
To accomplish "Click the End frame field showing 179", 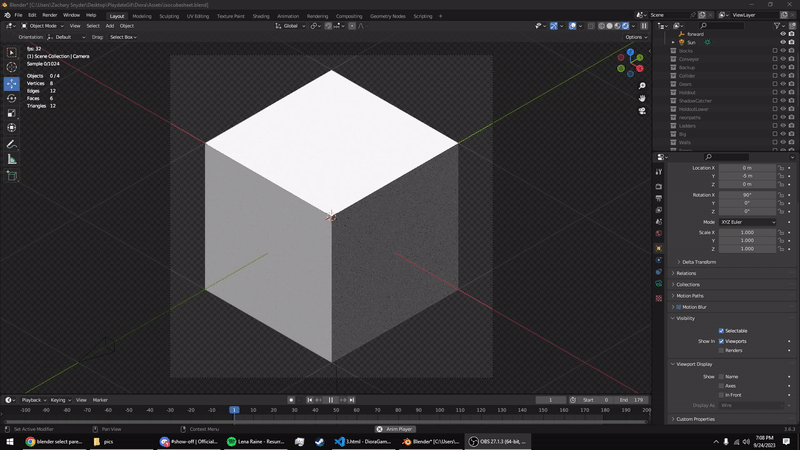I will click(x=632, y=400).
